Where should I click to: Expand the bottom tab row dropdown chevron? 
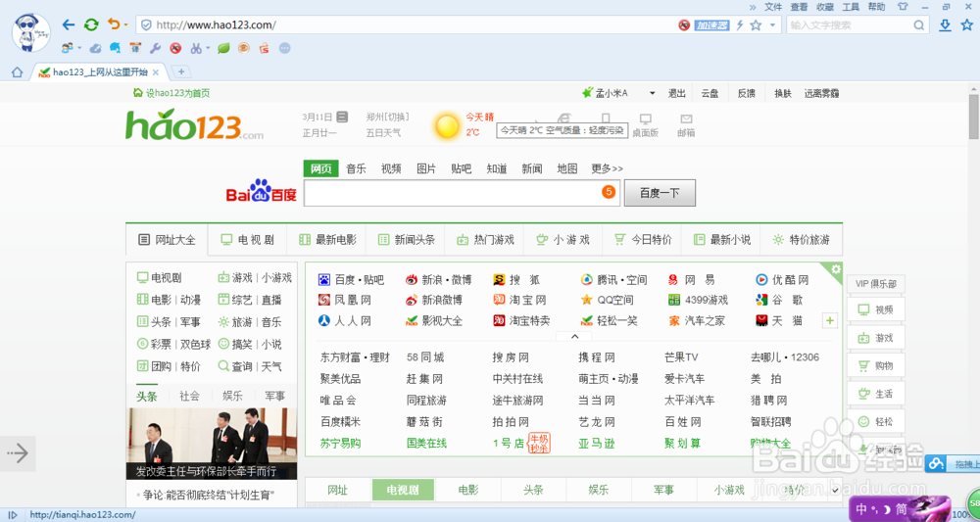click(x=836, y=490)
